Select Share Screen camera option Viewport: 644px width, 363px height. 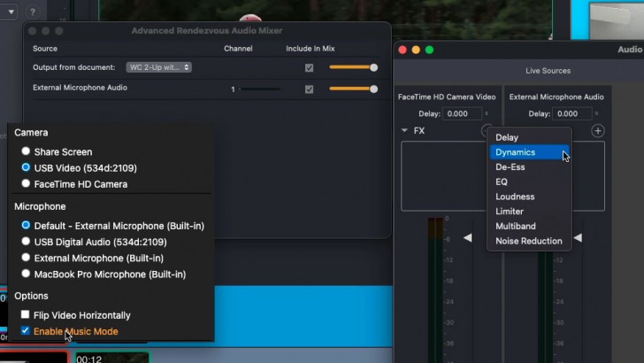26,151
